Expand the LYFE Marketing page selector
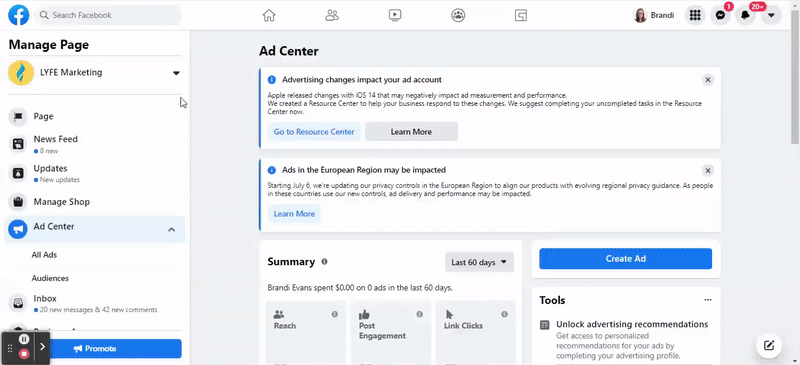This screenshot has height=365, width=800. (176, 73)
